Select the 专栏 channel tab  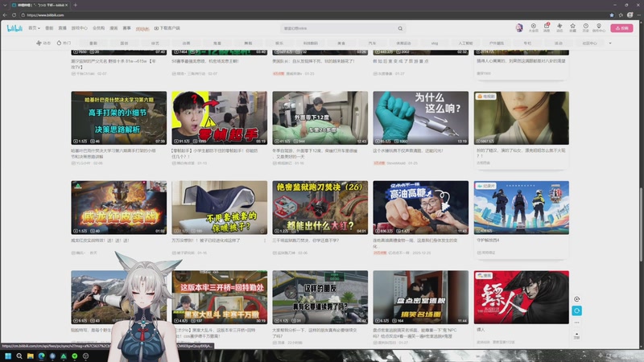pyautogui.click(x=527, y=43)
